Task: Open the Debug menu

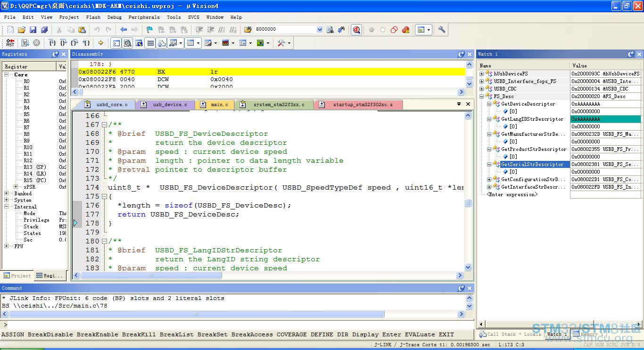Action: click(114, 17)
